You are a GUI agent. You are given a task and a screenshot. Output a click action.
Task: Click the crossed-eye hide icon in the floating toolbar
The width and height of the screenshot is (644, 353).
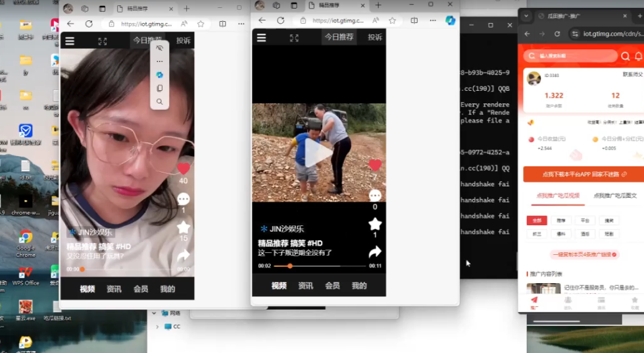pyautogui.click(x=159, y=48)
